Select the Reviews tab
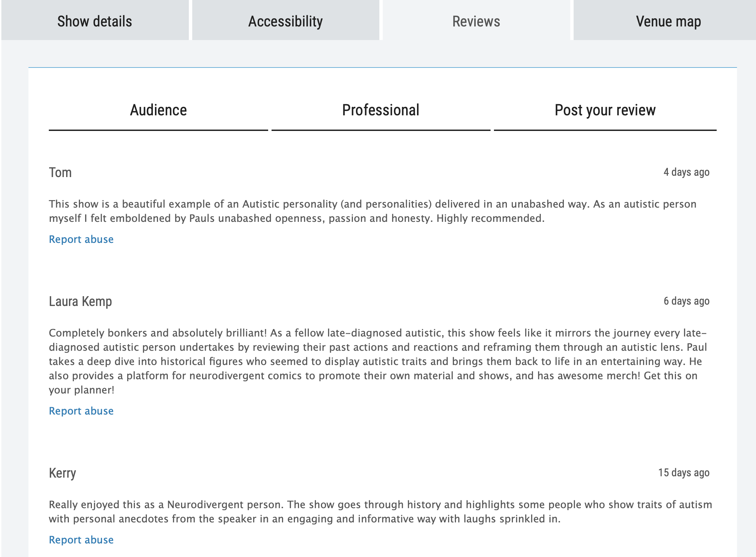 pos(476,20)
